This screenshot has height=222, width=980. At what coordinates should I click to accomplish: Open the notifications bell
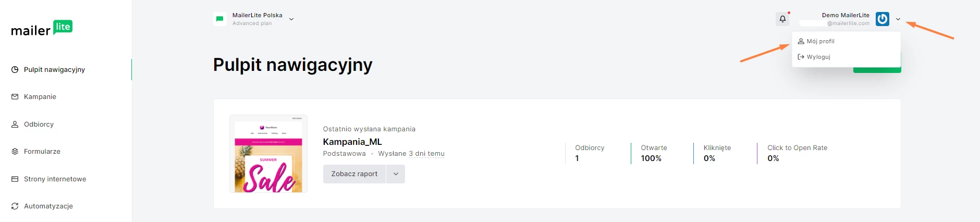click(782, 19)
